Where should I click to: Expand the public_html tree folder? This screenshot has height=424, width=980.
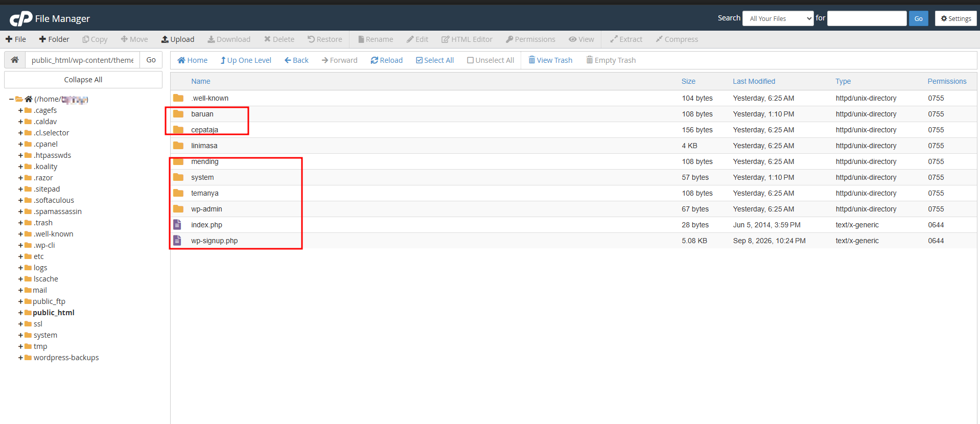click(21, 313)
